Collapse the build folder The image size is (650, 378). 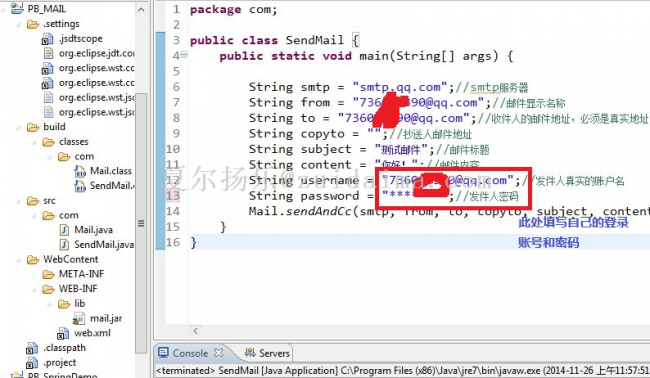[x=18, y=127]
